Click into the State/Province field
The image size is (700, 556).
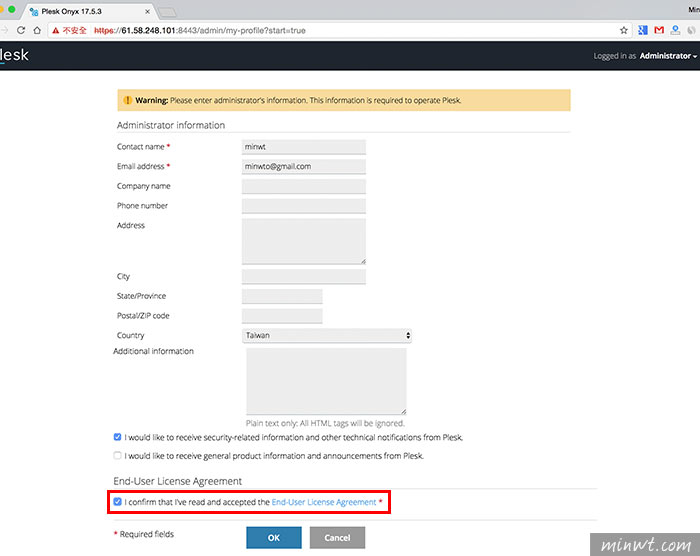282,296
